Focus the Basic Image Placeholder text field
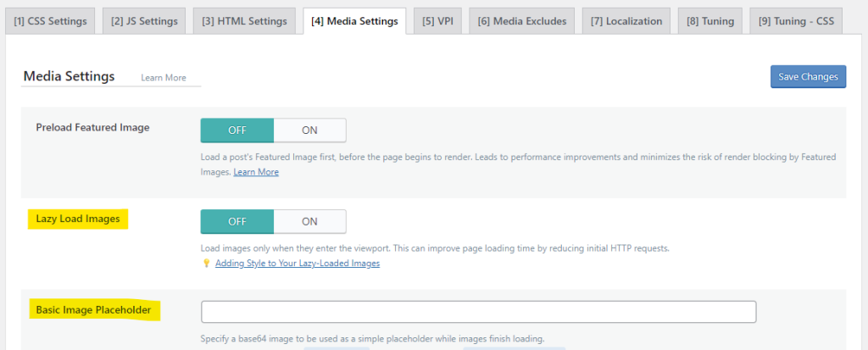 point(478,312)
